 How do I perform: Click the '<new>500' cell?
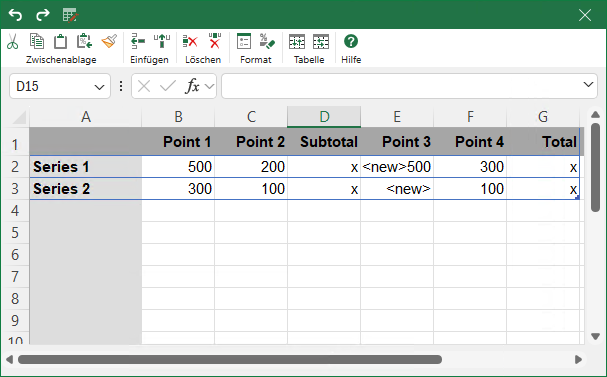[x=397, y=167]
